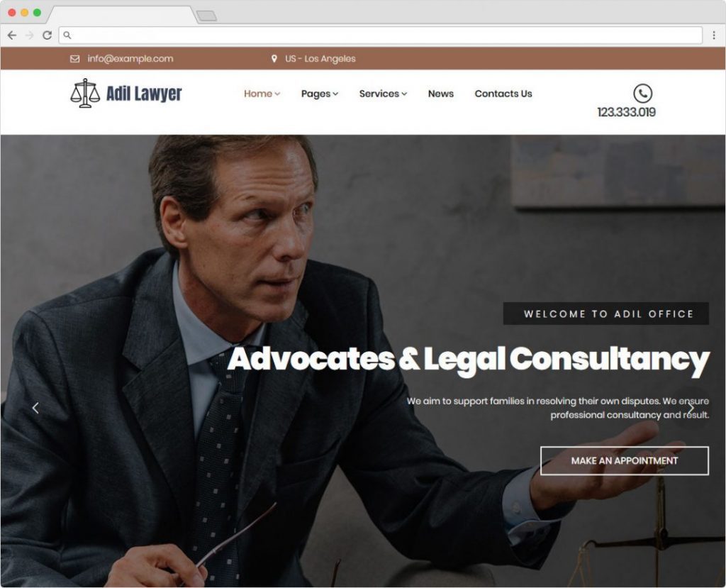Click the scales of justice logo

click(x=85, y=93)
